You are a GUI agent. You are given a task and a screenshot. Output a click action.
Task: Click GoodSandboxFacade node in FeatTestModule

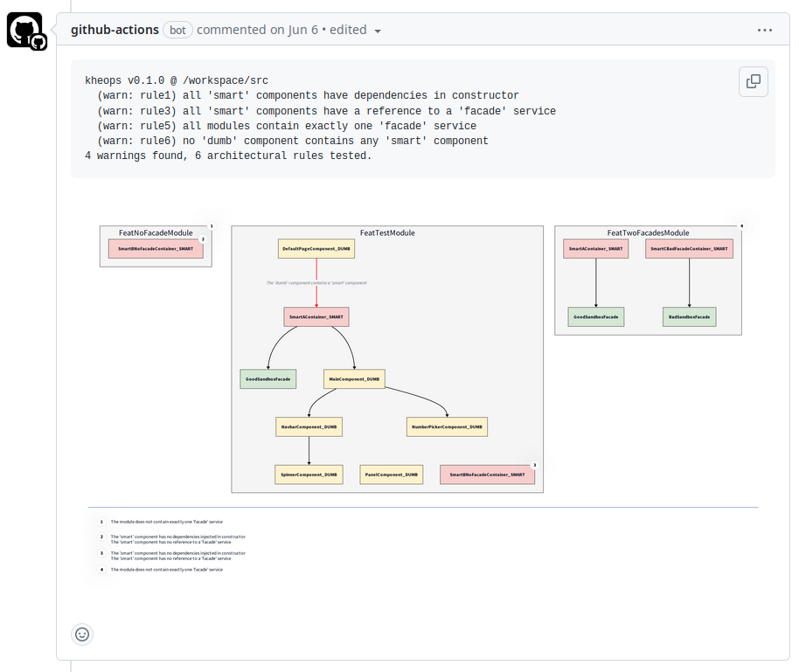point(268,379)
